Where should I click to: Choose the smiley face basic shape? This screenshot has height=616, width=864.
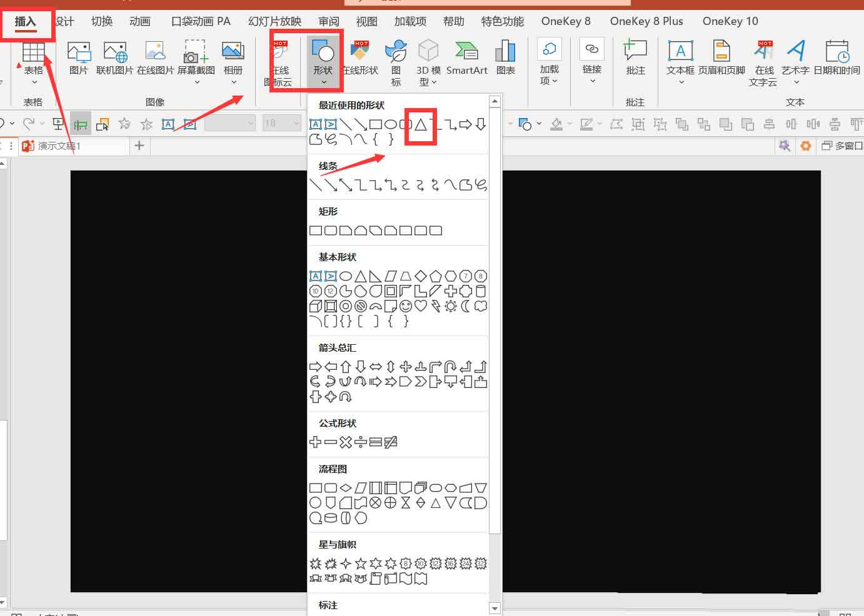tap(406, 306)
